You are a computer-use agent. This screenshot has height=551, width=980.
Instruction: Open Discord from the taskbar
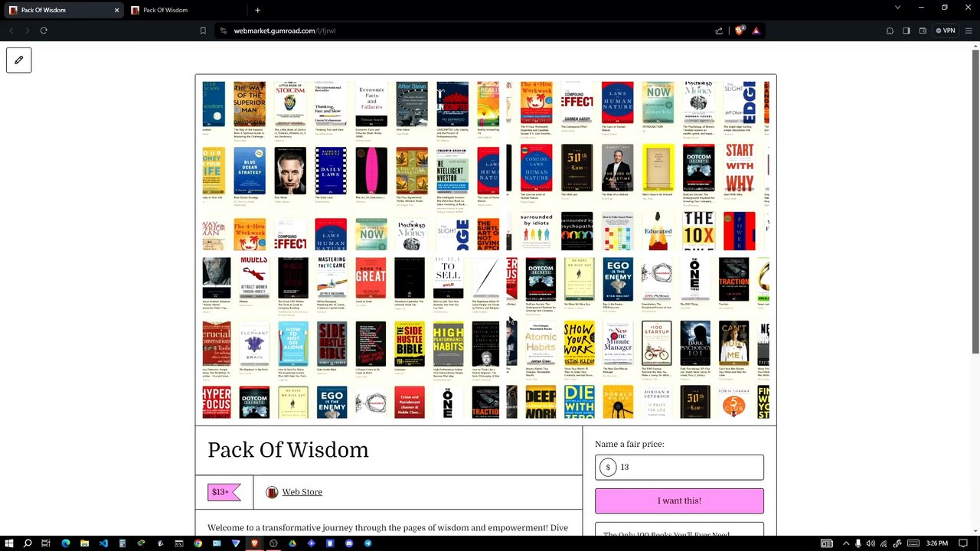point(349,543)
